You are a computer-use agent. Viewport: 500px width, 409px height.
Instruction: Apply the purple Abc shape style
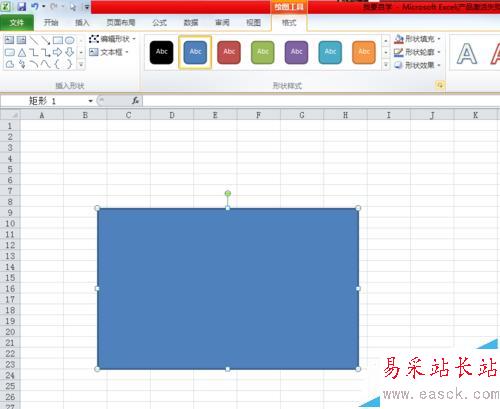(x=296, y=52)
